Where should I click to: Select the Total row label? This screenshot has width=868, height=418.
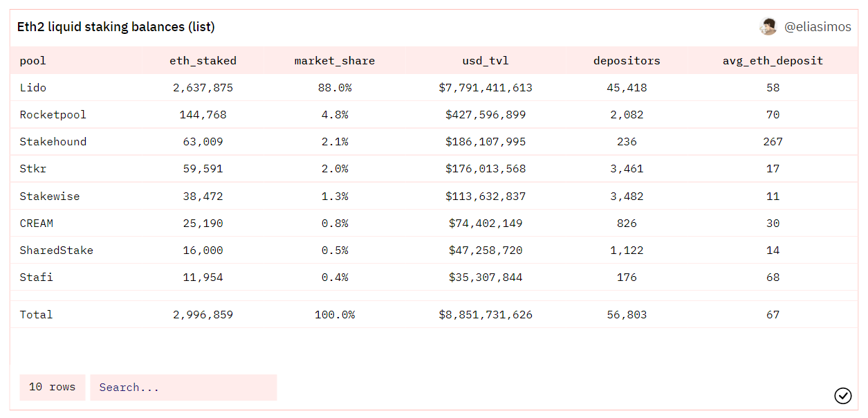click(x=37, y=315)
